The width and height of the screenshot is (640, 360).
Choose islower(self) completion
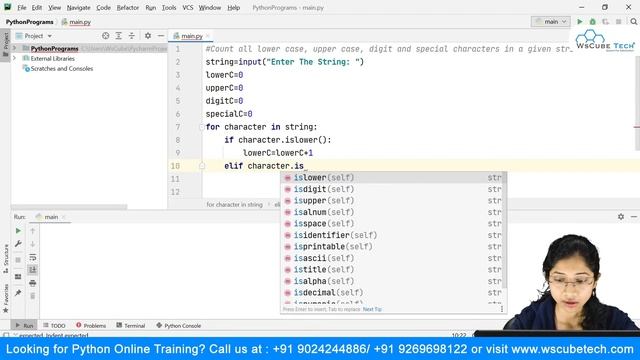pyautogui.click(x=393, y=178)
